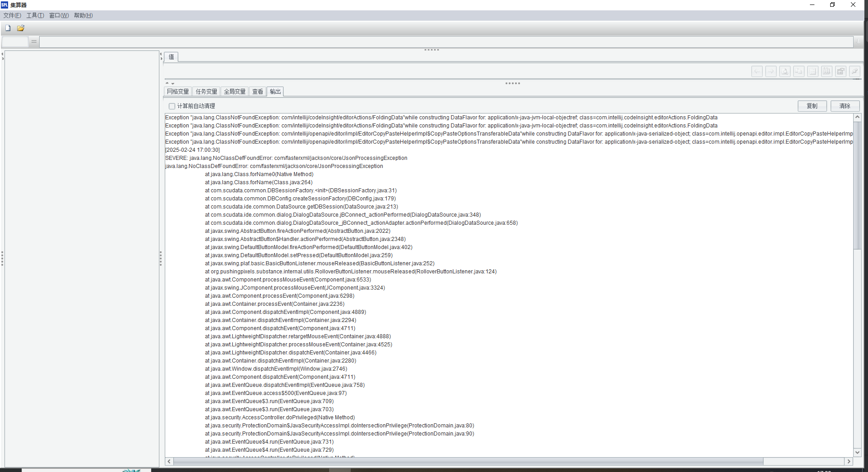Open the 文件(F) menu

[x=12, y=15]
